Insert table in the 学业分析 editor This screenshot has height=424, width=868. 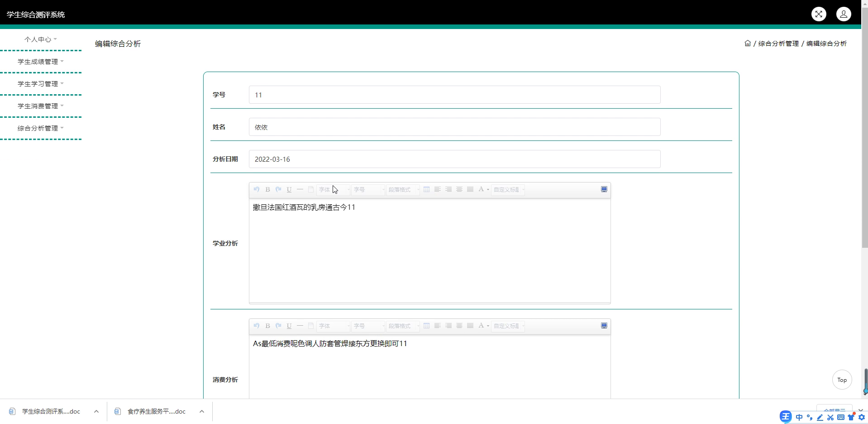click(x=426, y=189)
